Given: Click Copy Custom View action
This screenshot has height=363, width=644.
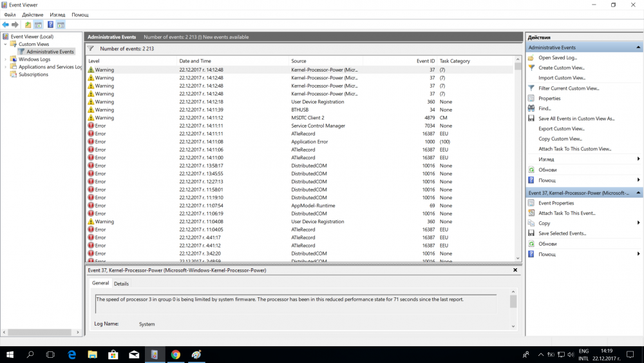Looking at the screenshot, I should pos(560,139).
